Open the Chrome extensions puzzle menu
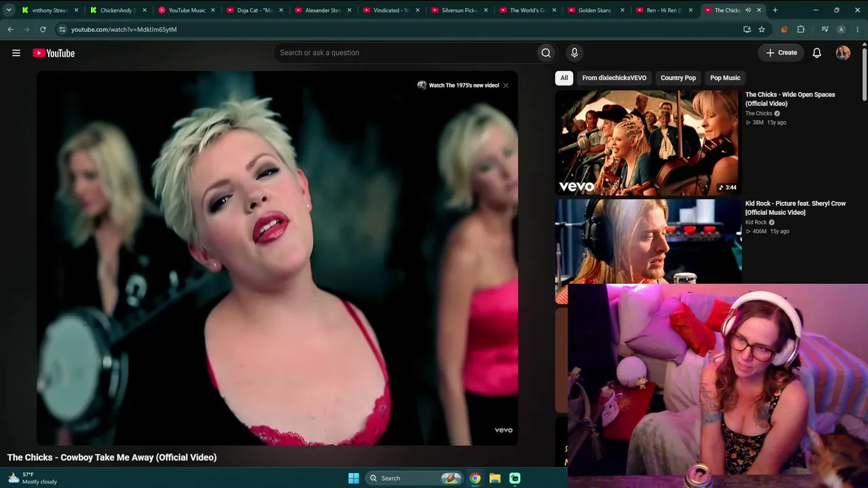The image size is (868, 488). (801, 29)
